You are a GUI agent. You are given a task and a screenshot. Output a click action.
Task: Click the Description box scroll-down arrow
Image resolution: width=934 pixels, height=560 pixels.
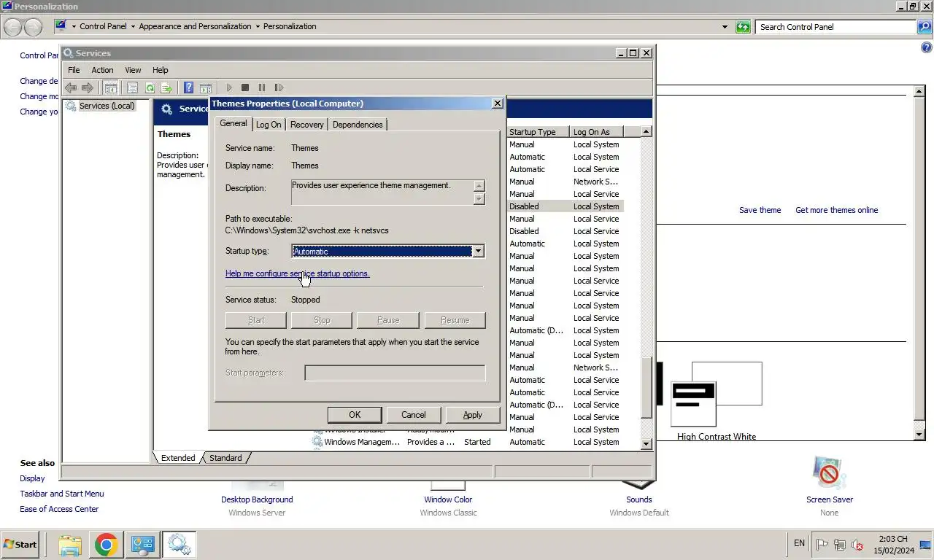tap(479, 198)
